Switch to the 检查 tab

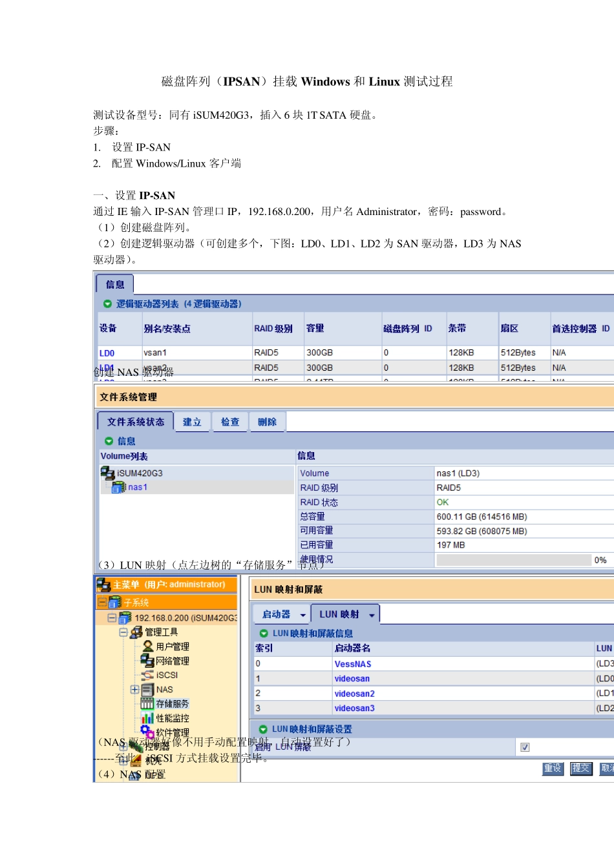point(230,422)
